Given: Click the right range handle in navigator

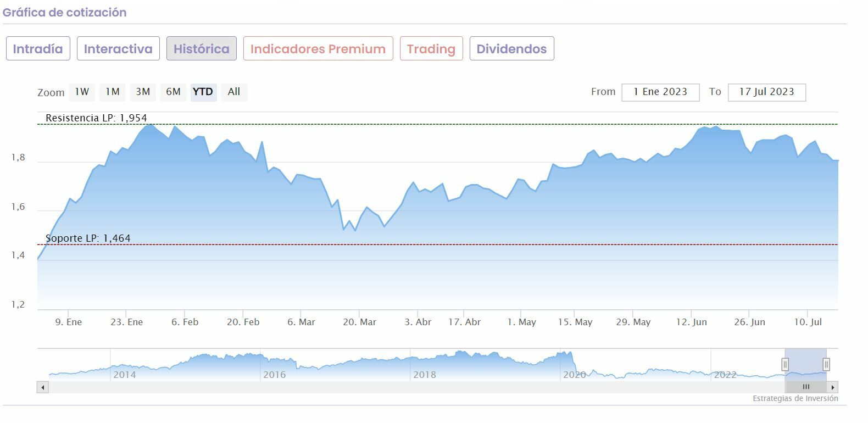Looking at the screenshot, I should (826, 364).
